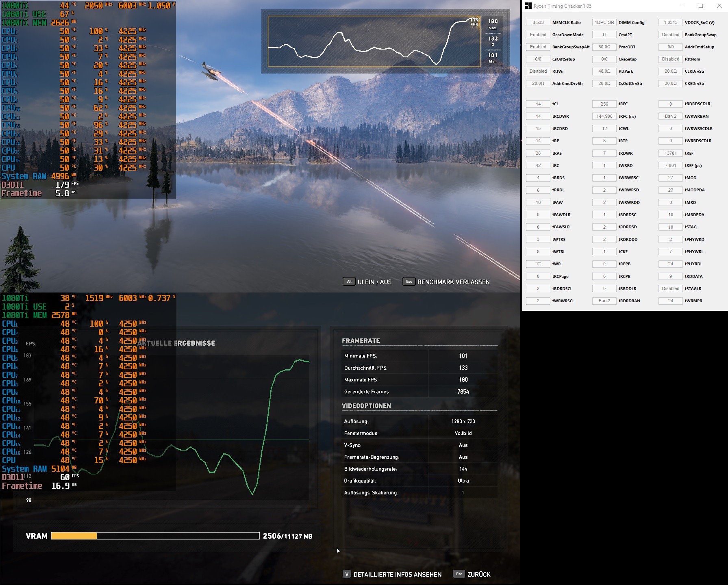The width and height of the screenshot is (728, 585).
Task: Click the tWR value field showing 12
Action: click(x=538, y=264)
